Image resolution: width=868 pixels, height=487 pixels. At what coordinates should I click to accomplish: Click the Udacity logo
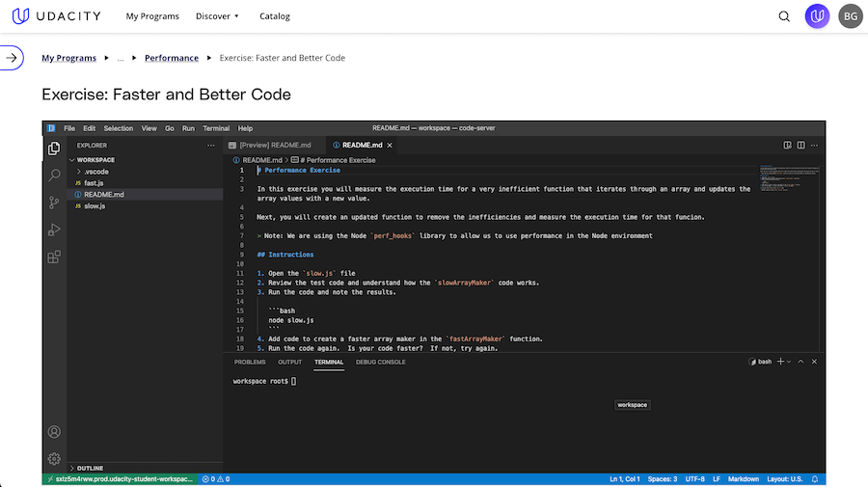point(57,16)
